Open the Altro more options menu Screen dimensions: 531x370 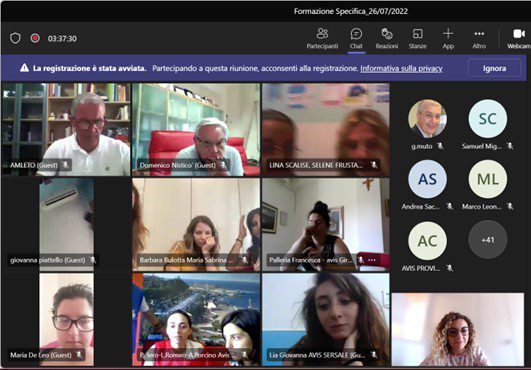479,39
